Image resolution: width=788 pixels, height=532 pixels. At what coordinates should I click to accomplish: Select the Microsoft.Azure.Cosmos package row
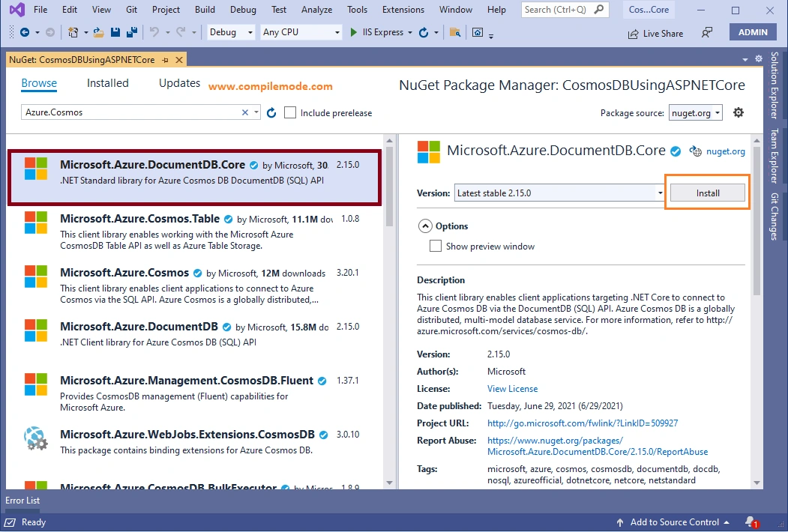coord(194,285)
